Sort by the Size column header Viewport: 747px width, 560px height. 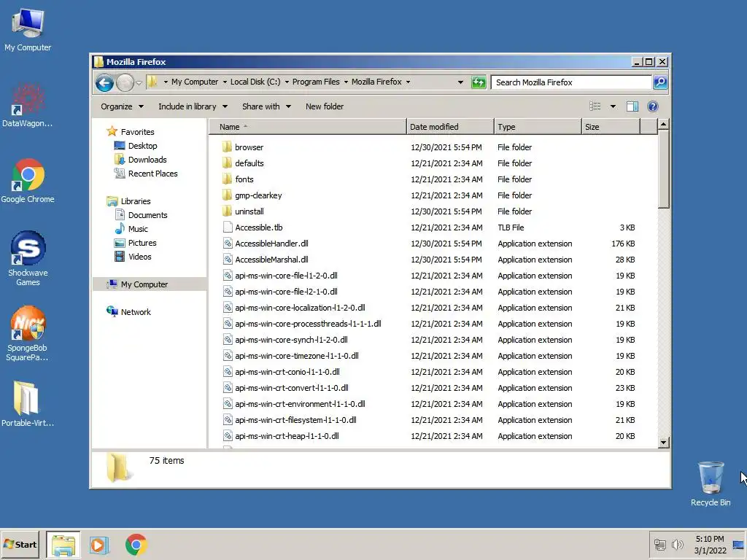[x=611, y=127]
